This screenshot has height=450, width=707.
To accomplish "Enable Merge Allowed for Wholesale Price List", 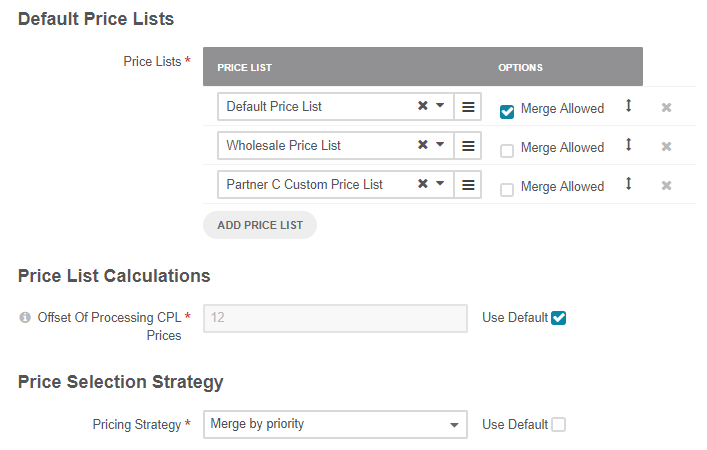I will click(x=507, y=151).
